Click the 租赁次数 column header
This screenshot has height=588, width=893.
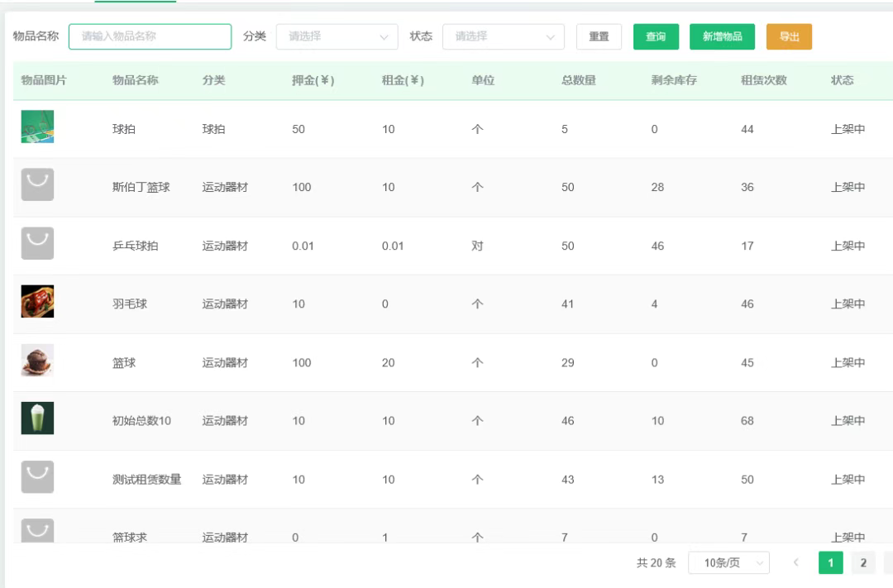coord(763,80)
